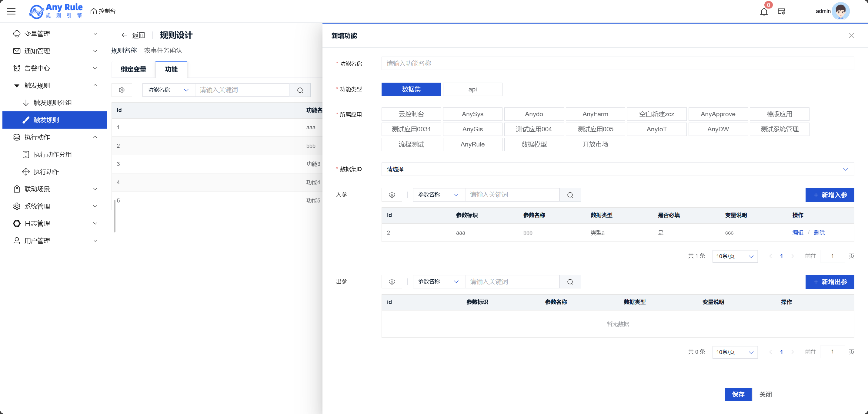Click the admin avatar picture
The height and width of the screenshot is (414, 868).
[840, 11]
